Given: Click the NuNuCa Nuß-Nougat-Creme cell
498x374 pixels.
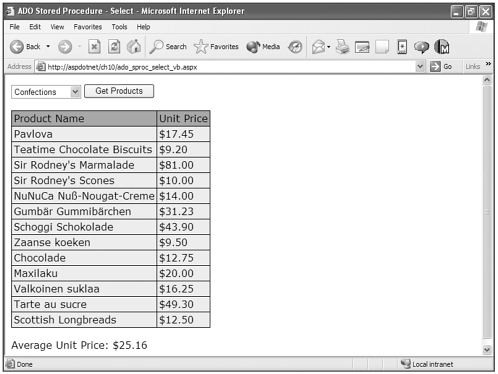Looking at the screenshot, I should click(84, 196).
